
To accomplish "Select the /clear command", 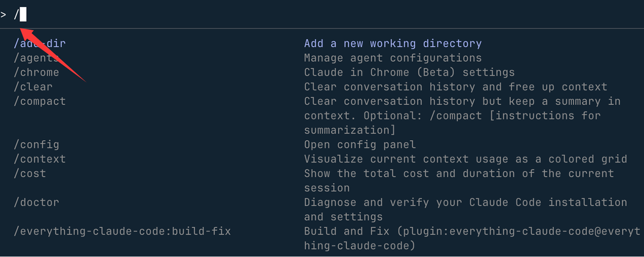I will tap(33, 87).
